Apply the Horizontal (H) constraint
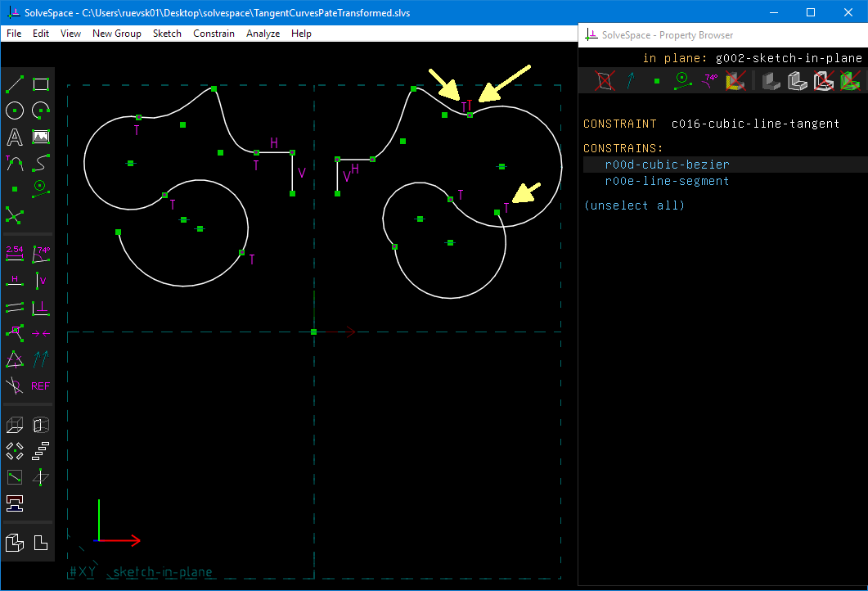The image size is (868, 591). click(x=15, y=280)
